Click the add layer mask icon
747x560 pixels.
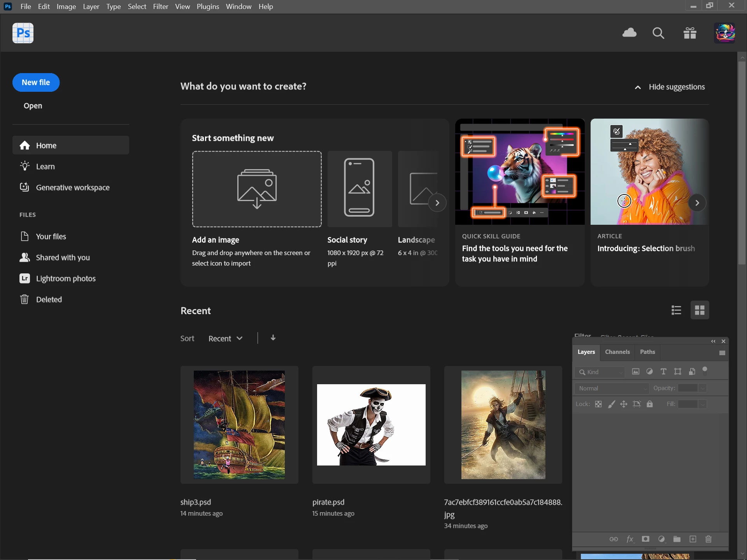click(x=645, y=539)
